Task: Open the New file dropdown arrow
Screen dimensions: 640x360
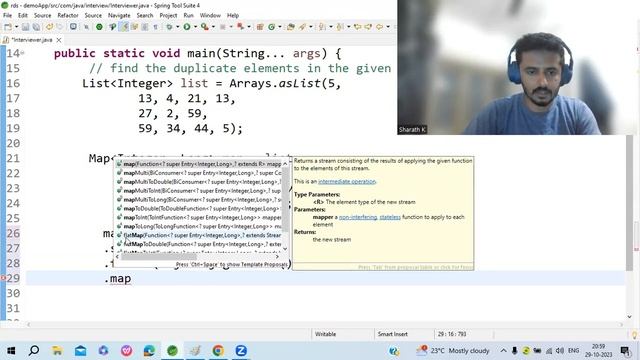Action: click(16, 27)
